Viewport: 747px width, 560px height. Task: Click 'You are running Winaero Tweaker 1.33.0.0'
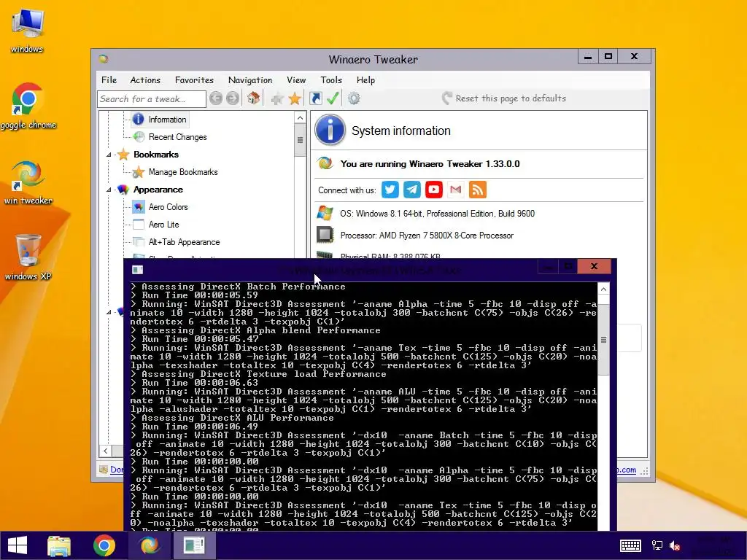tap(430, 164)
